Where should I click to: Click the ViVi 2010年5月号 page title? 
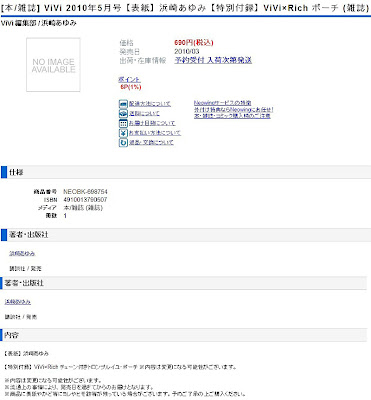(185, 8)
